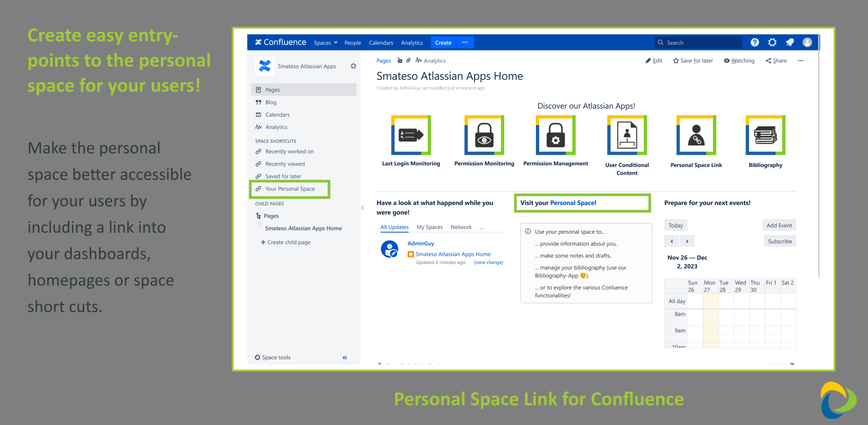Collapse the sidebar with double chevron
The image size is (868, 425).
pyautogui.click(x=345, y=357)
